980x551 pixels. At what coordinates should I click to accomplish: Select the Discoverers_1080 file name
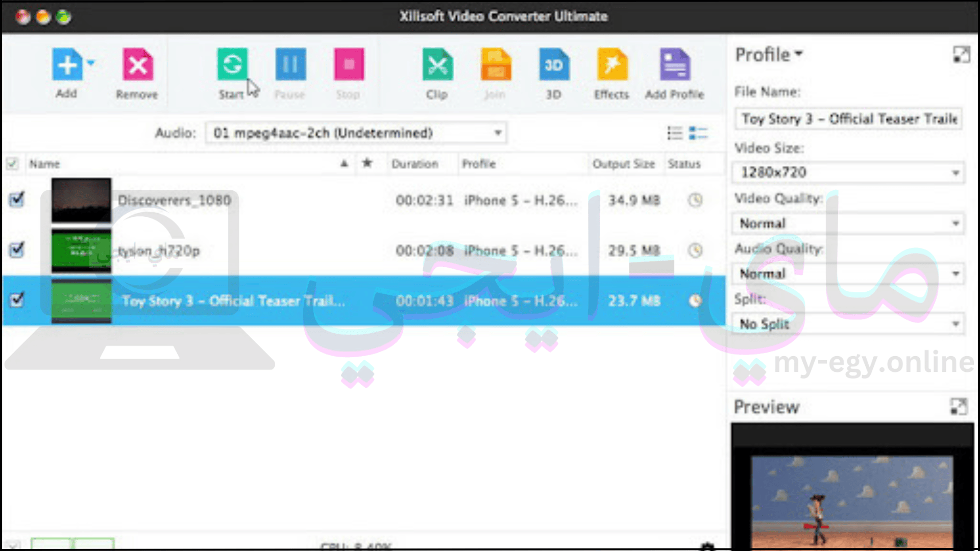click(x=175, y=200)
